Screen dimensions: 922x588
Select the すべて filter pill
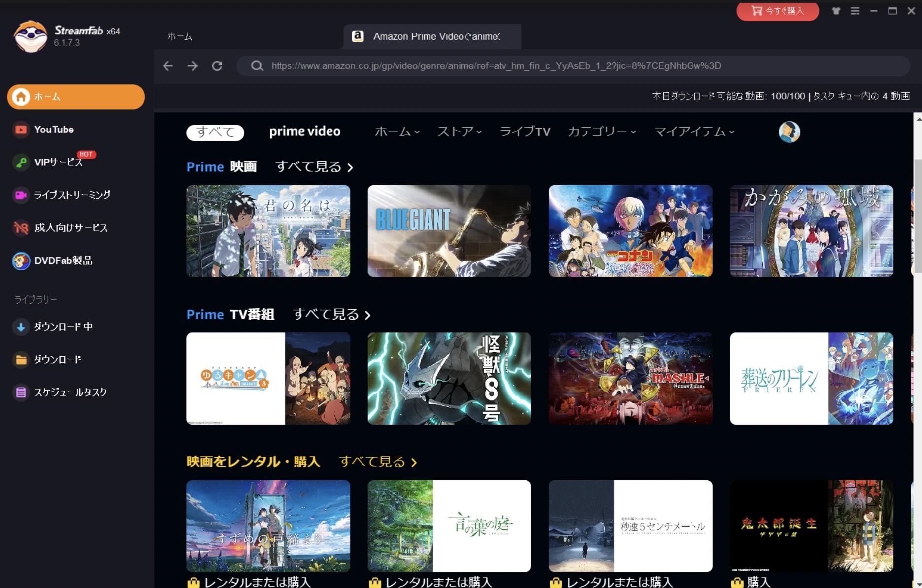pos(215,132)
